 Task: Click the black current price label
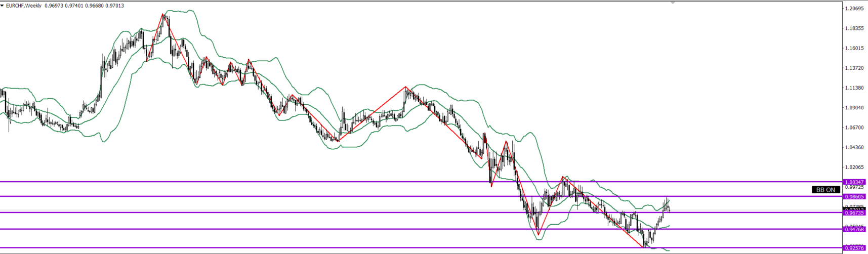click(855, 208)
